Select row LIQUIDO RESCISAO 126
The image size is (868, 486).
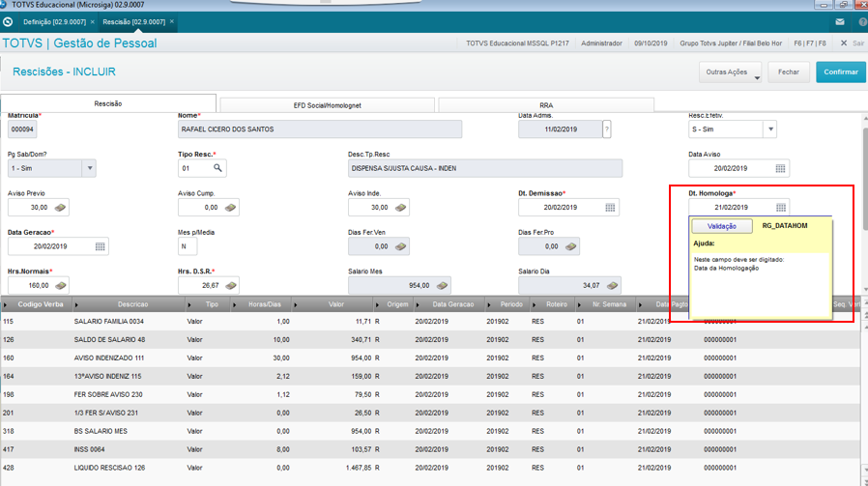pyautogui.click(x=431, y=468)
